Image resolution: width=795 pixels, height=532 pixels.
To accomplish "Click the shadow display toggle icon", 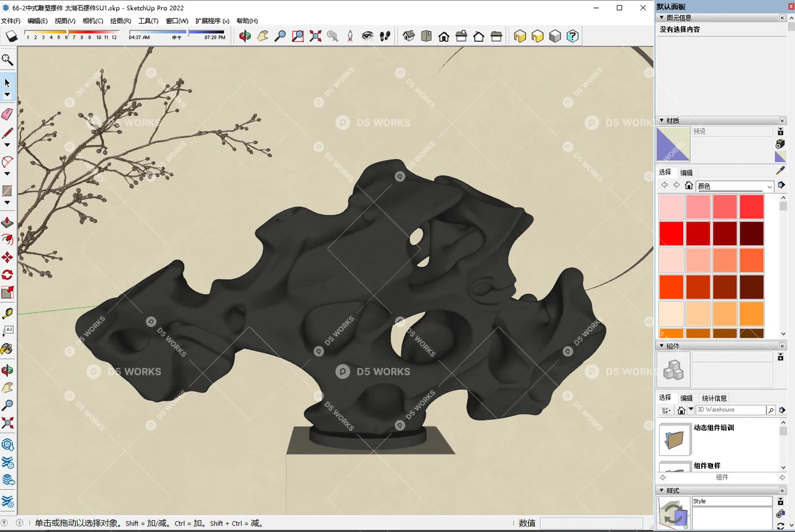I will [x=11, y=36].
